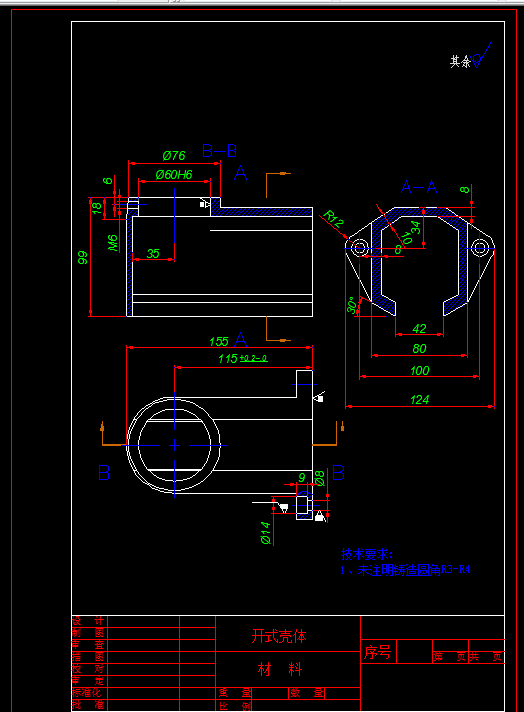Click the 设计 row label in title block

[88, 620]
